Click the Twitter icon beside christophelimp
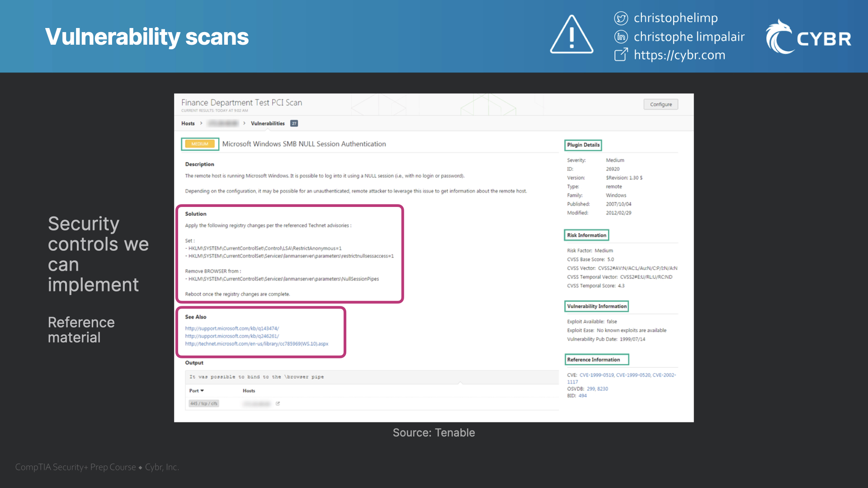 (x=621, y=18)
